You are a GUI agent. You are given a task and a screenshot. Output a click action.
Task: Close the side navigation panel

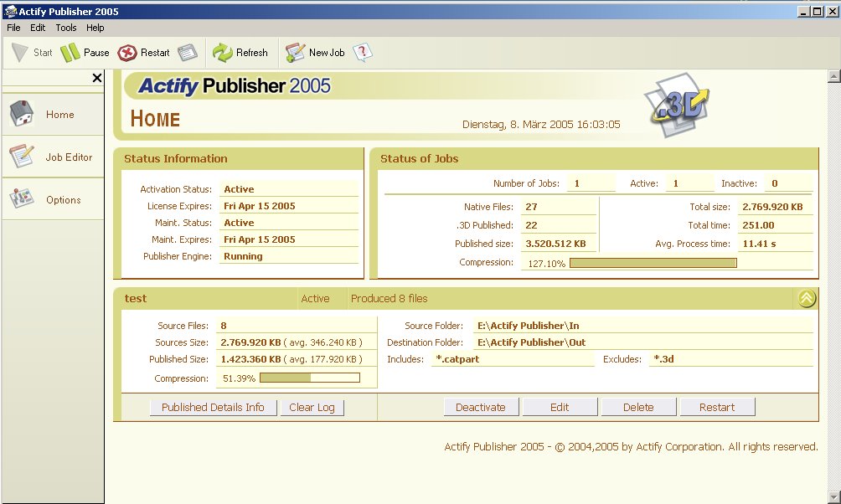pyautogui.click(x=97, y=78)
